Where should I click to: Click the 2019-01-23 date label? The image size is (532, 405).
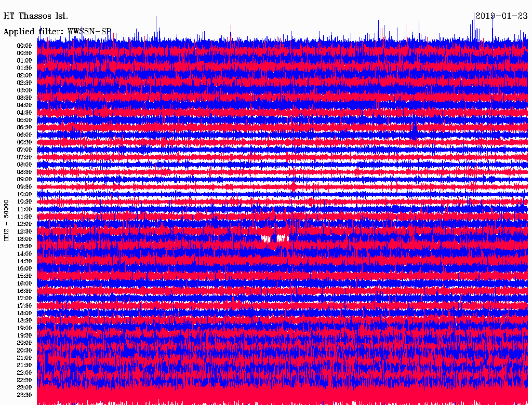(x=501, y=16)
